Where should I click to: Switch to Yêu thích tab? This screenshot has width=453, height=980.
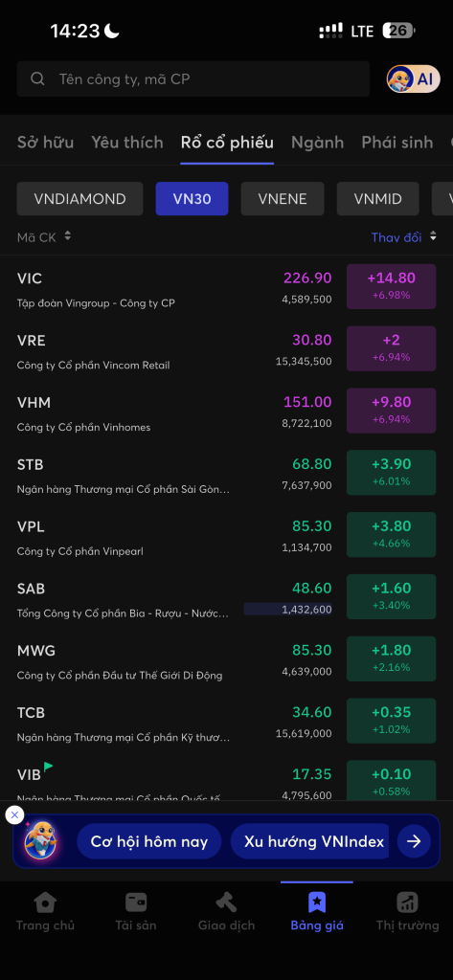[127, 143]
